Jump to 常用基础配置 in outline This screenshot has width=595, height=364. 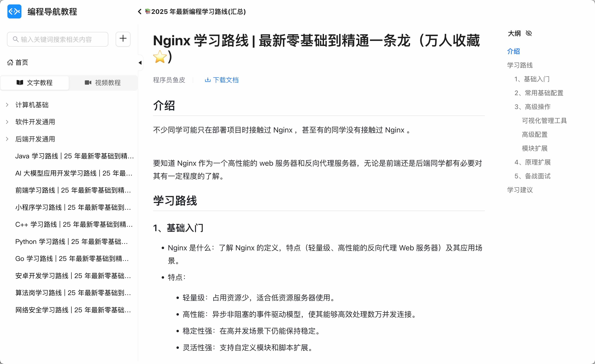[x=539, y=93]
